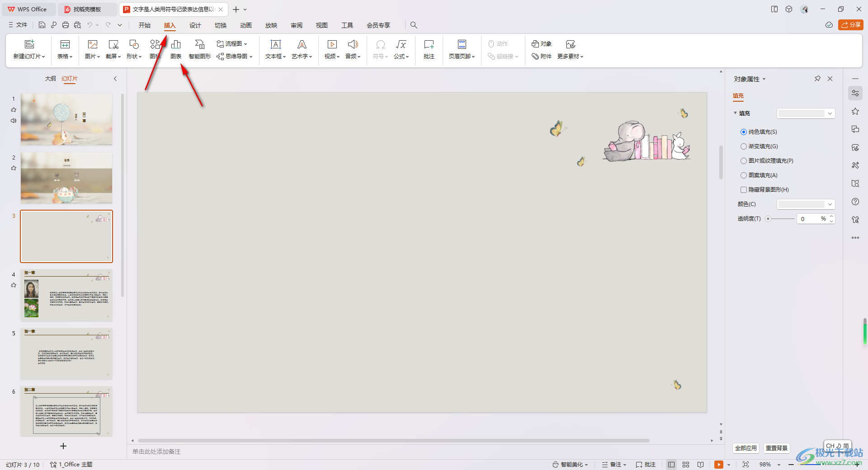Image resolution: width=868 pixels, height=470 pixels.
Task: Click Reset Background (重置背景) button
Action: pos(777,448)
